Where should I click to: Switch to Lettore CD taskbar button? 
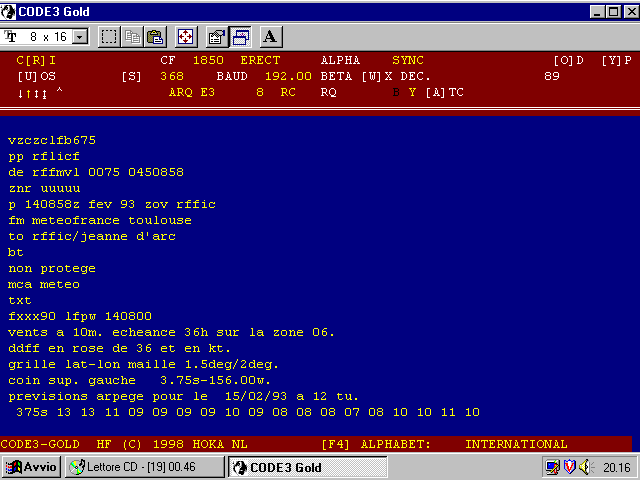(145, 467)
